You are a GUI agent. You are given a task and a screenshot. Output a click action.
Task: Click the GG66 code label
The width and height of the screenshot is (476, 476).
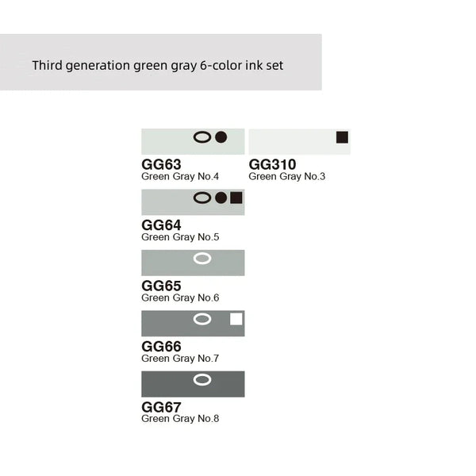(161, 347)
